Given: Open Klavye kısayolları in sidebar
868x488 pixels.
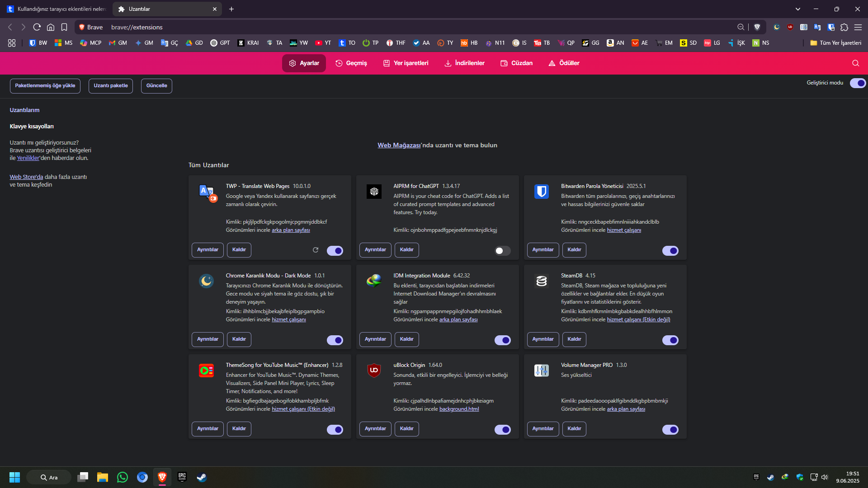Looking at the screenshot, I should 32,127.
